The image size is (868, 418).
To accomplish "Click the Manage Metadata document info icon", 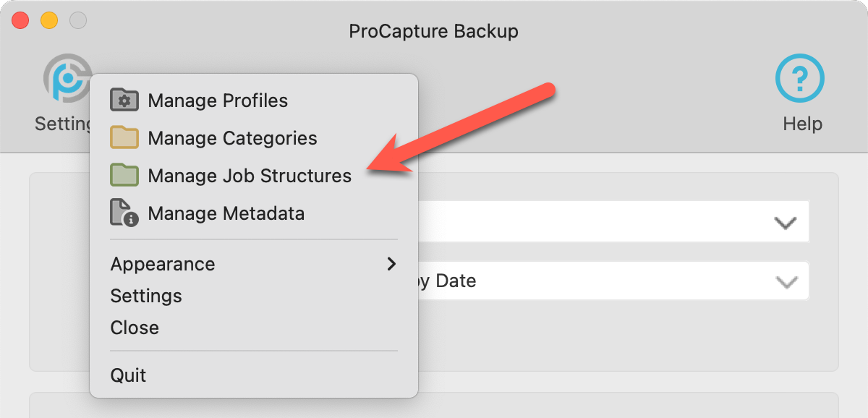I will click(124, 213).
